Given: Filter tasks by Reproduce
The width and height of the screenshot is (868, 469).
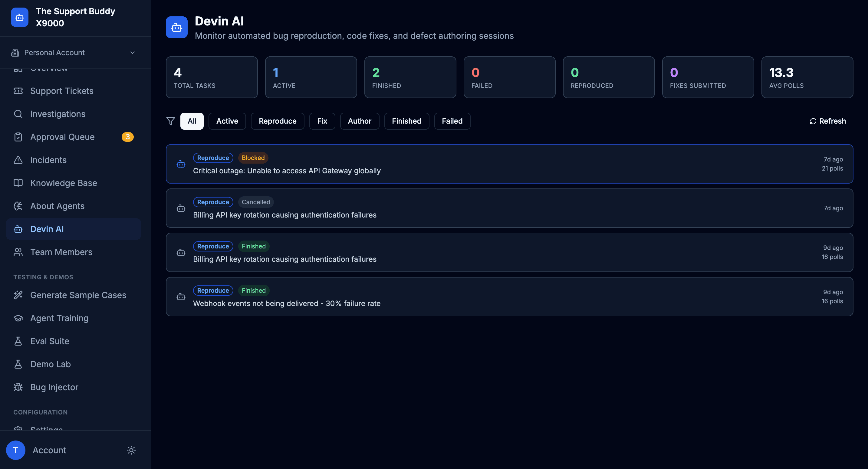Looking at the screenshot, I should pos(278,121).
